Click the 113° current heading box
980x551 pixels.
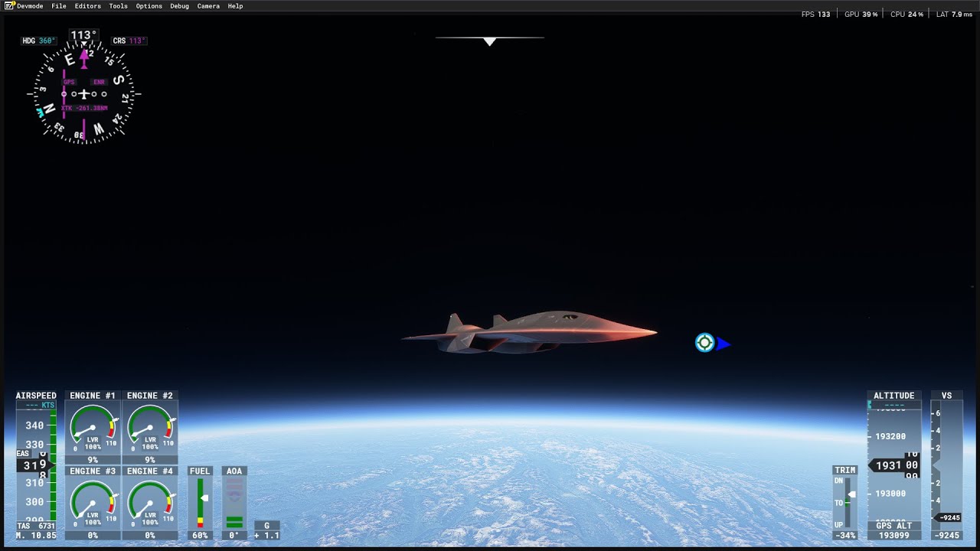point(83,35)
